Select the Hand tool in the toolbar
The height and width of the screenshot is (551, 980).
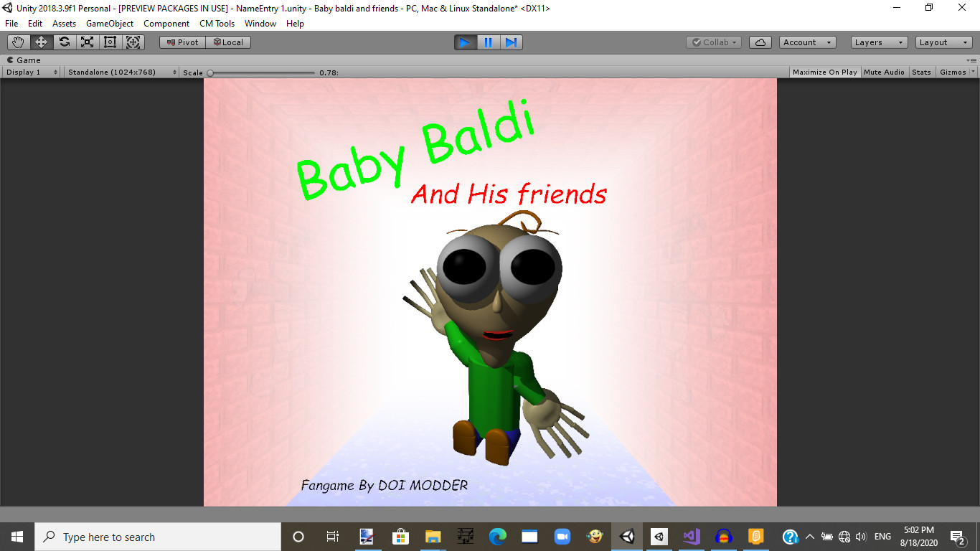pyautogui.click(x=18, y=42)
